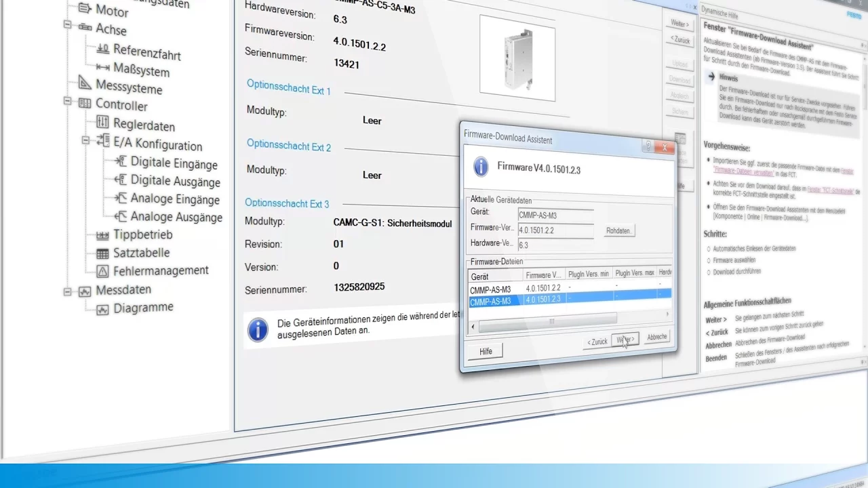Image resolution: width=868 pixels, height=488 pixels.
Task: Click Zurück in the Firmware-Download dialog
Action: [x=597, y=342]
